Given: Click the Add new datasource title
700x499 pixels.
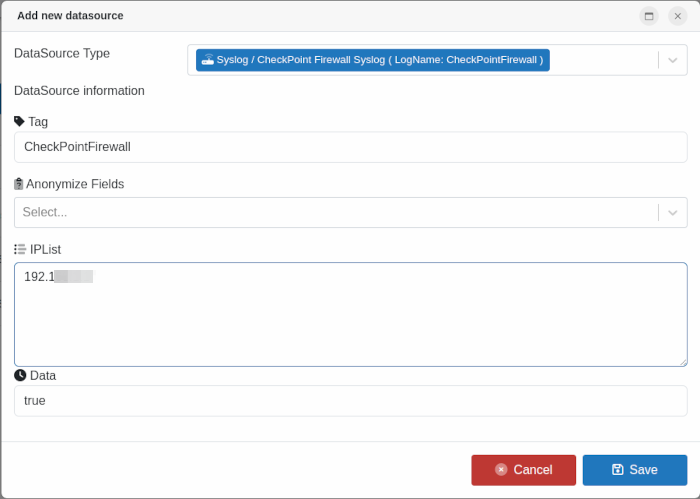Looking at the screenshot, I should [x=70, y=16].
